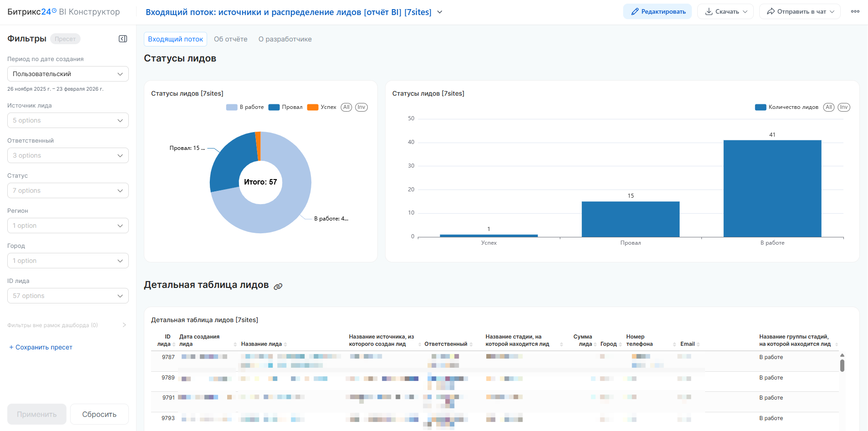Screen dimensions: 868x431
Task: Sort table by Ответственный column icon
Action: [x=471, y=344]
